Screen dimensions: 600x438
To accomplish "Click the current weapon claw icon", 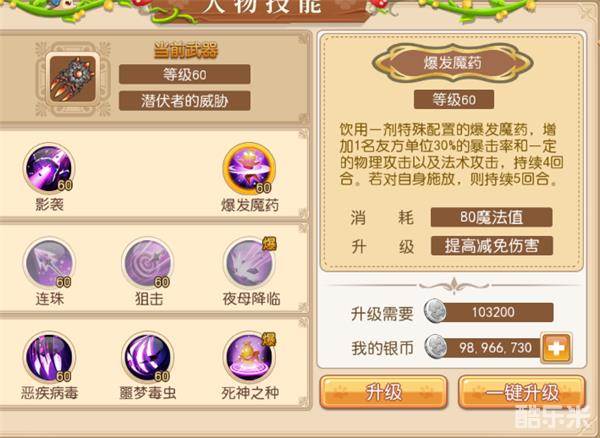I will [73, 79].
